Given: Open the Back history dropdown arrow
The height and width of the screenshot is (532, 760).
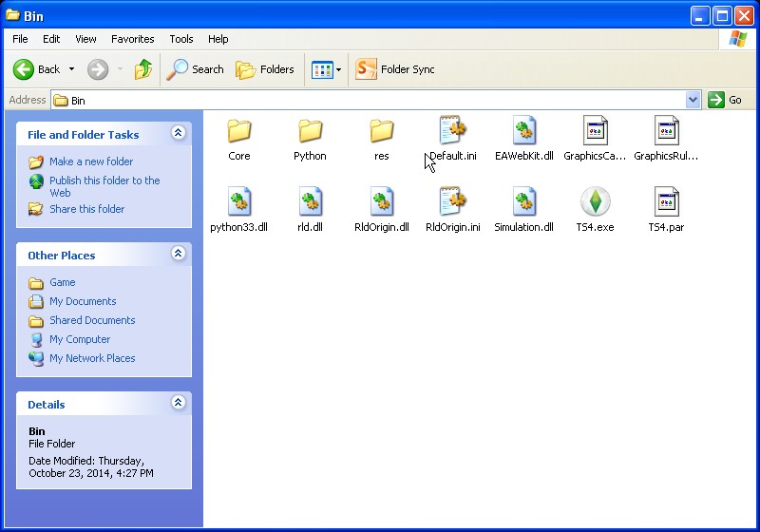Looking at the screenshot, I should point(72,69).
